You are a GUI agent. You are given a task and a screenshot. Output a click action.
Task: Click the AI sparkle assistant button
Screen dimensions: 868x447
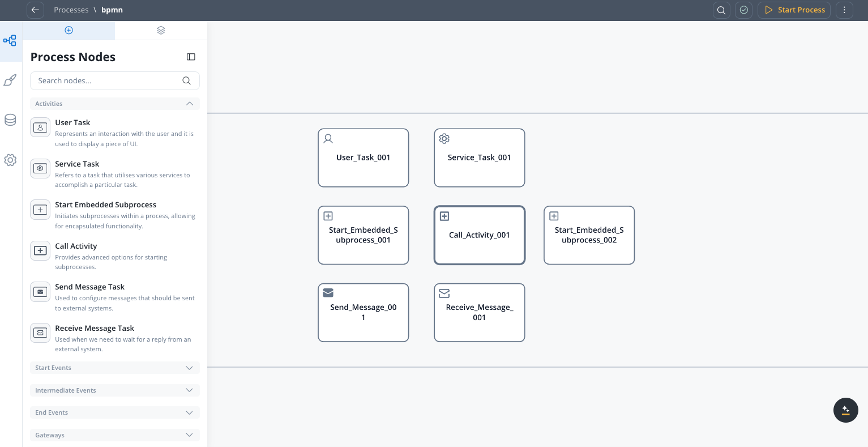845,410
